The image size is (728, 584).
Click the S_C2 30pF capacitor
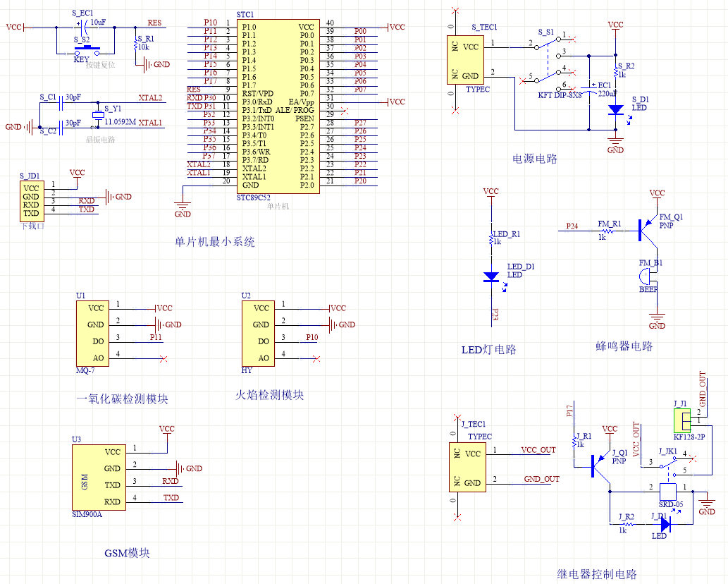click(61, 127)
